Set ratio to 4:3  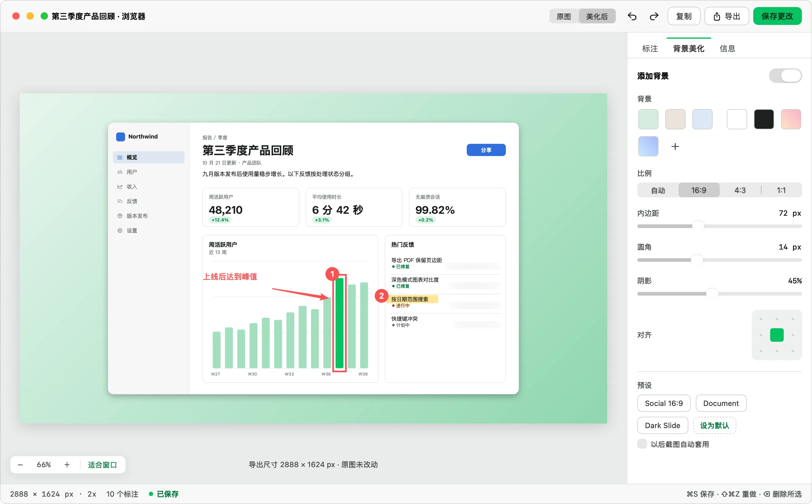pos(740,190)
